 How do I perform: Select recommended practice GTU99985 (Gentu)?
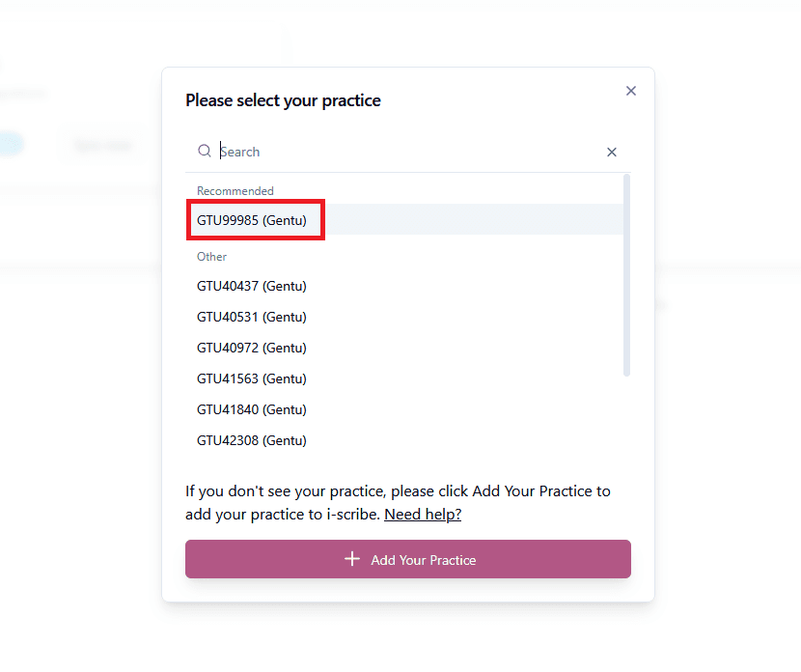(404, 220)
